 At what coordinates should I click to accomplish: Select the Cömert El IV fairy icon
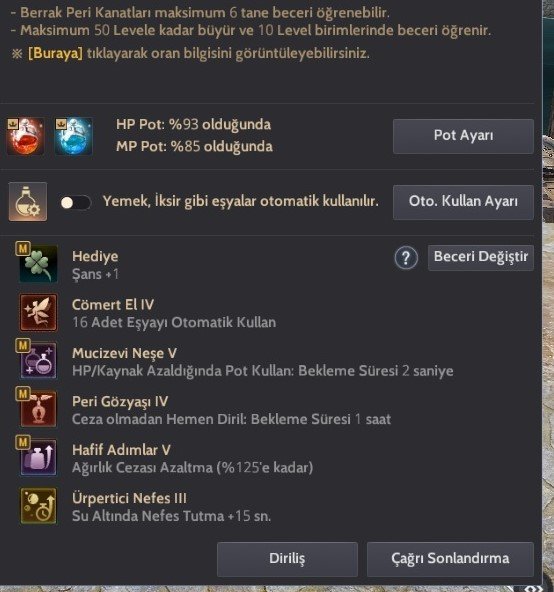pos(38,312)
